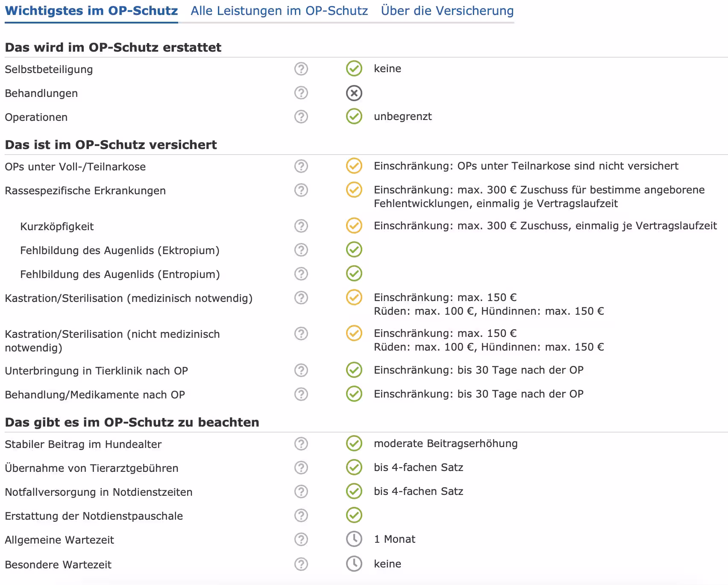
Task: Click 'Unterbringung in Tierklinik nach OP' label
Action: coord(97,371)
